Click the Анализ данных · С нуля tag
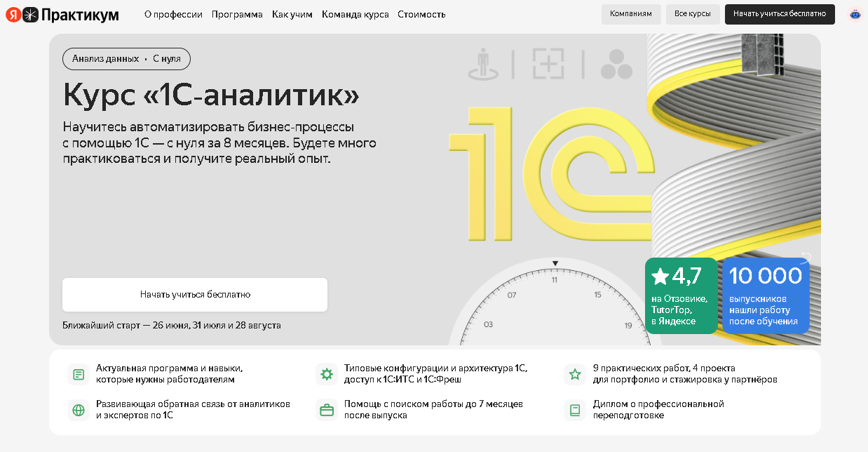The image size is (868, 452). [126, 59]
